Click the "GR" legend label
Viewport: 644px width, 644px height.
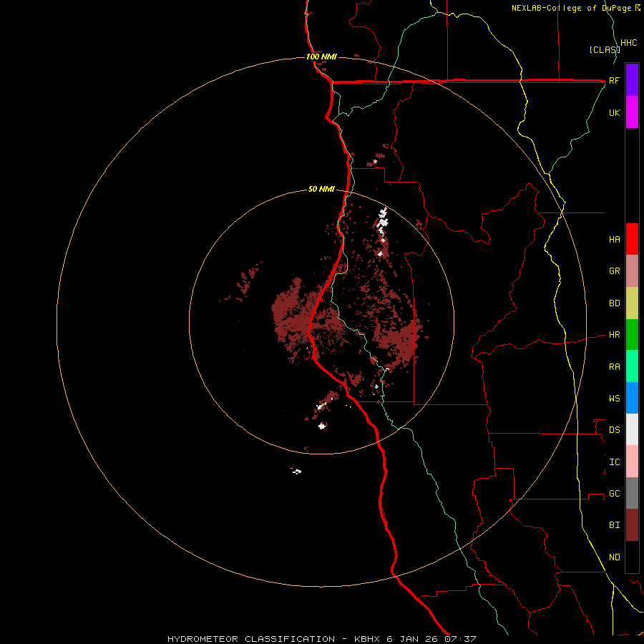click(614, 271)
